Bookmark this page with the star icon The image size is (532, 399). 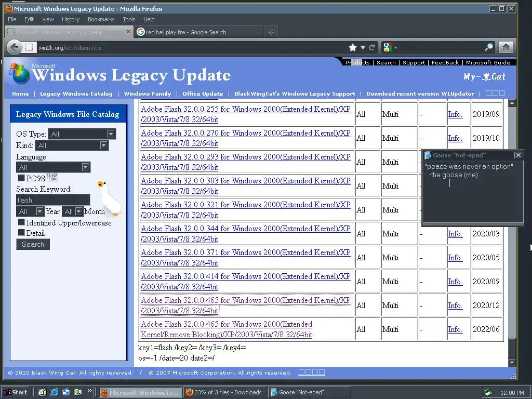[x=353, y=47]
